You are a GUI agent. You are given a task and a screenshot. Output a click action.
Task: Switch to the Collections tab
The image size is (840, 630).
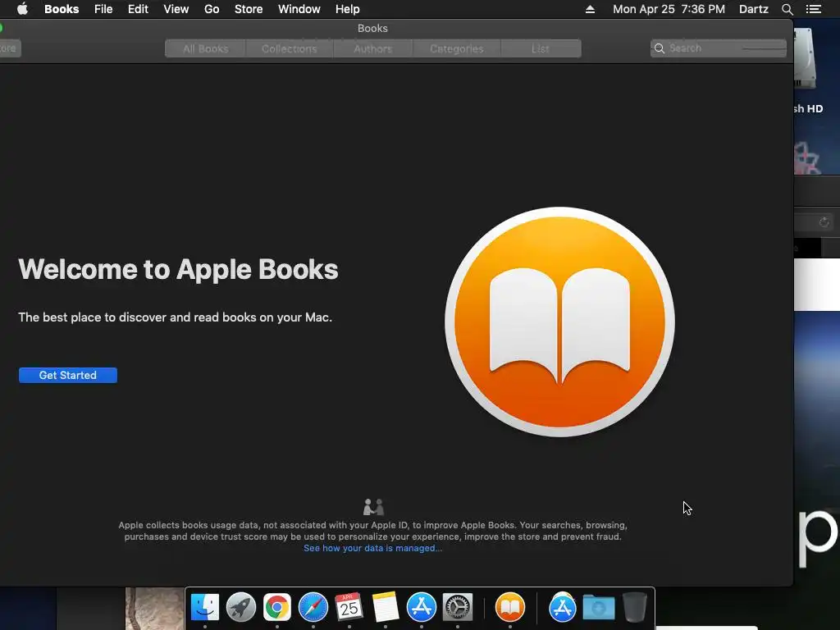click(x=290, y=48)
